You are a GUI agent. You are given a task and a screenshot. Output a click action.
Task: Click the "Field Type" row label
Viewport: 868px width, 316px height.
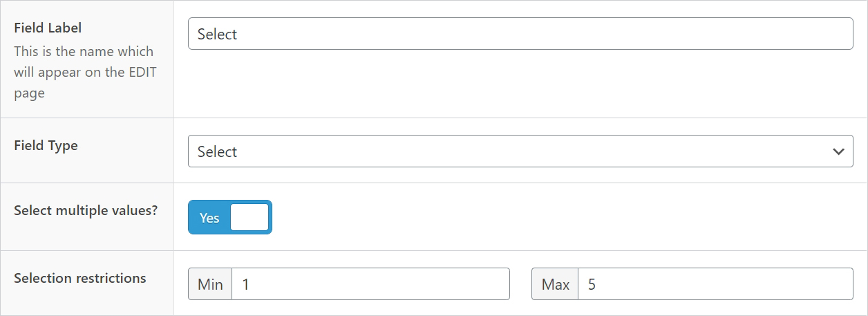(x=46, y=146)
